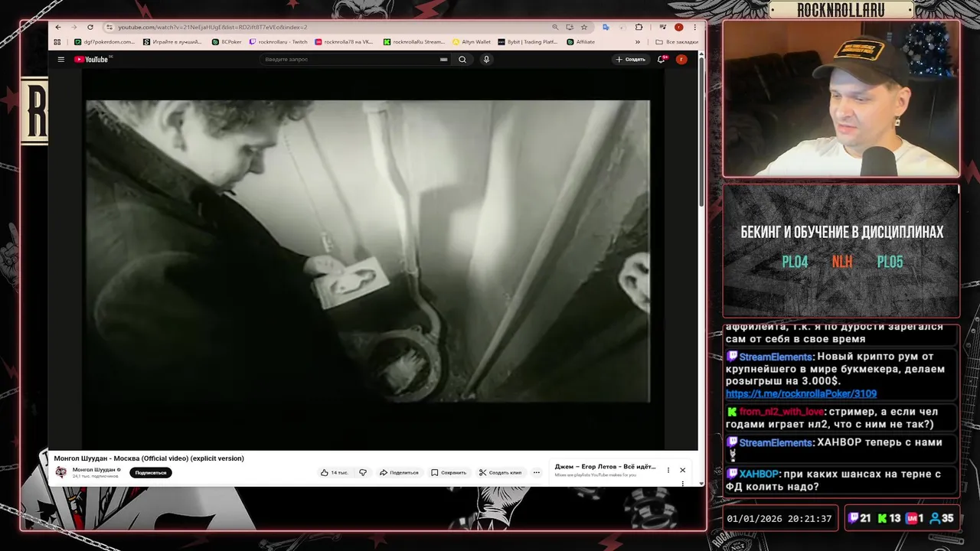Screen dimensions: 980x551
Task: Click the PLO5 discipline label
Action: click(x=890, y=262)
